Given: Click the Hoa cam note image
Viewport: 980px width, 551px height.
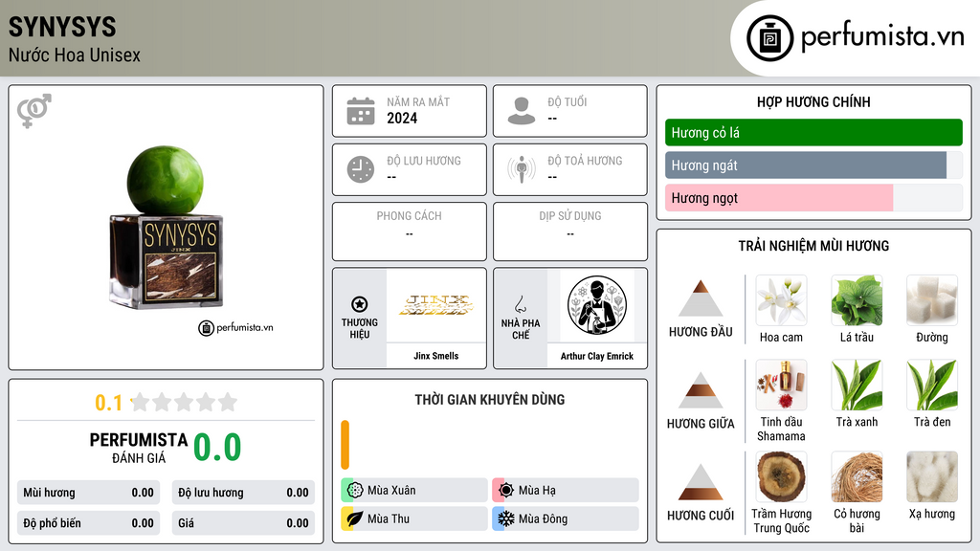Looking at the screenshot, I should point(781,300).
